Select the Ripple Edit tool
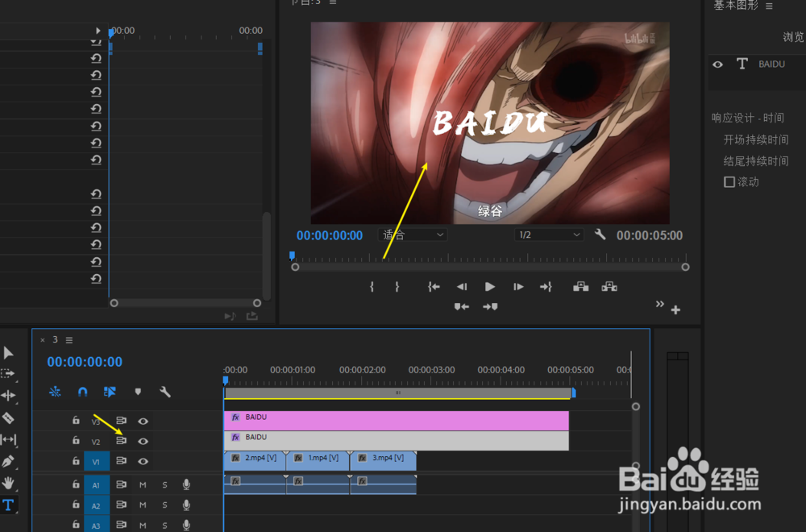The height and width of the screenshot is (532, 806). (x=8, y=395)
